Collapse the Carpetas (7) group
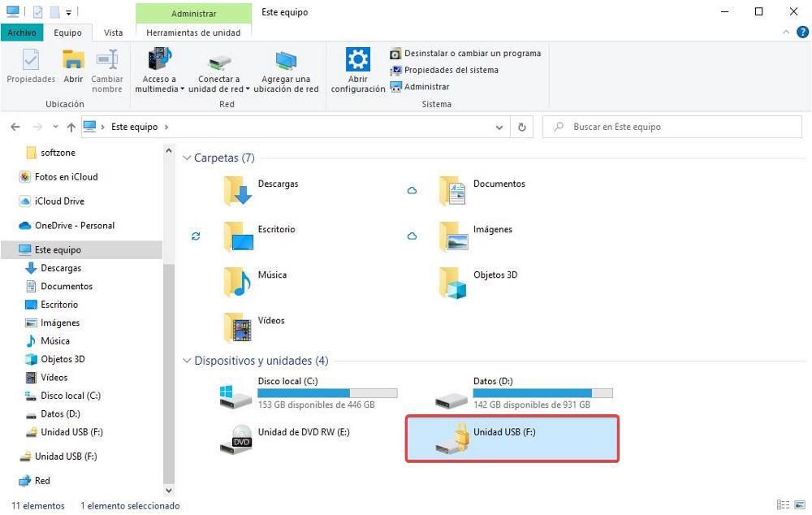This screenshot has width=812, height=515. point(187,158)
